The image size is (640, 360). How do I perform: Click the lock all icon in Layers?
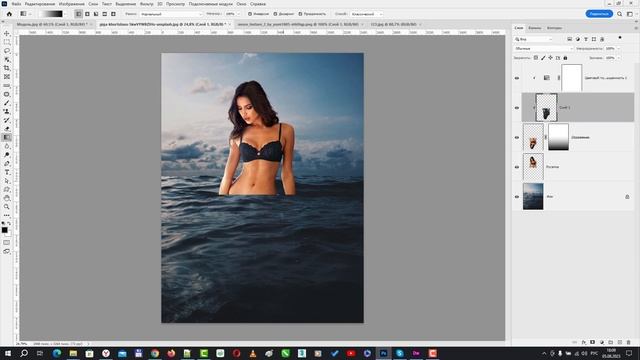pos(565,58)
